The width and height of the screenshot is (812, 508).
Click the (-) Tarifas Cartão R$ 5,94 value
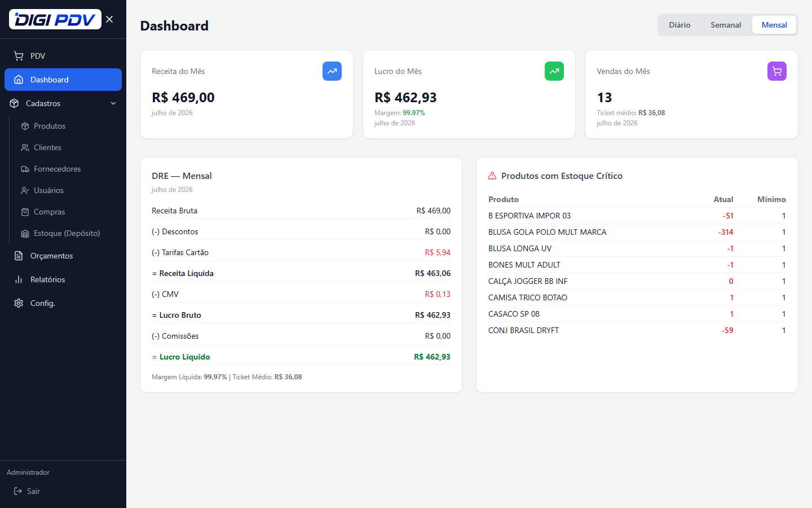(x=438, y=252)
